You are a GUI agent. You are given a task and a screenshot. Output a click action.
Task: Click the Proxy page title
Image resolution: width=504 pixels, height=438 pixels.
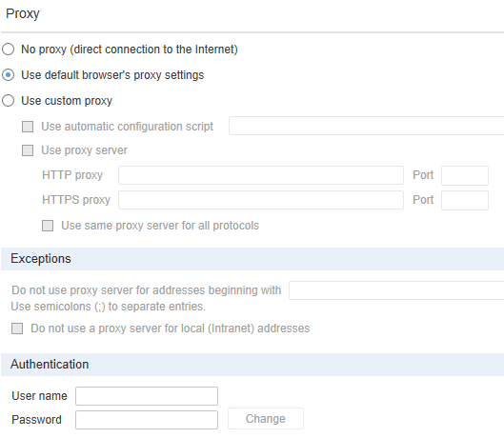point(23,14)
